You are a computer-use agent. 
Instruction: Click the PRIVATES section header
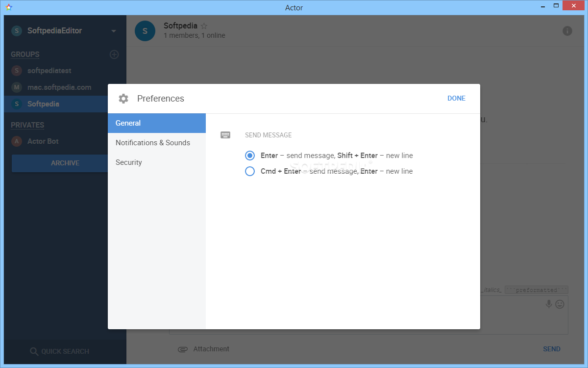tap(27, 125)
